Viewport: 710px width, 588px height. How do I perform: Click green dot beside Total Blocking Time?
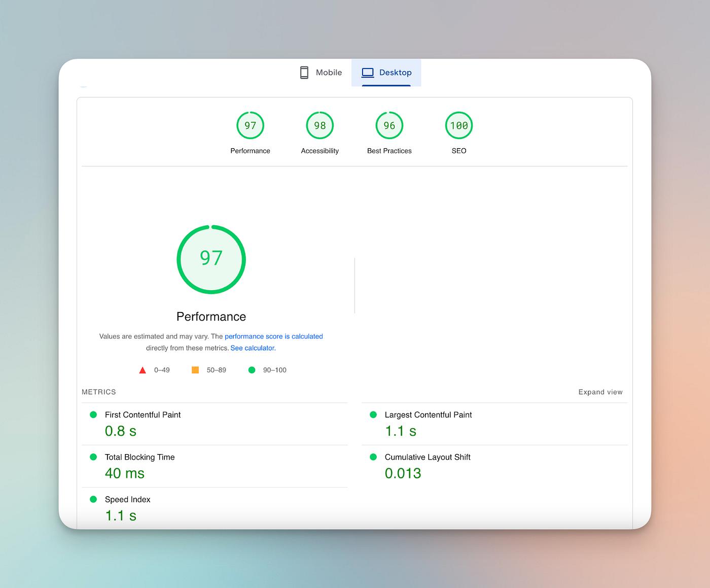coord(93,457)
